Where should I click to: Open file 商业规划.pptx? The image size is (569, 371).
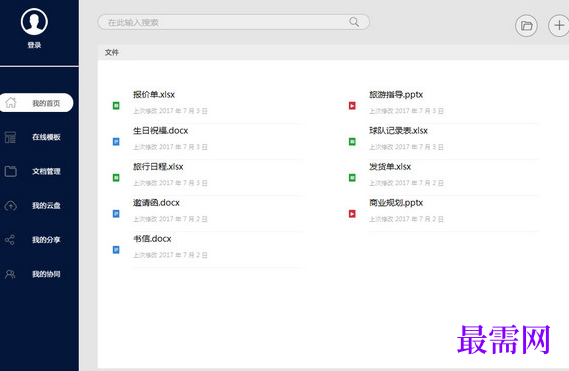click(x=396, y=202)
